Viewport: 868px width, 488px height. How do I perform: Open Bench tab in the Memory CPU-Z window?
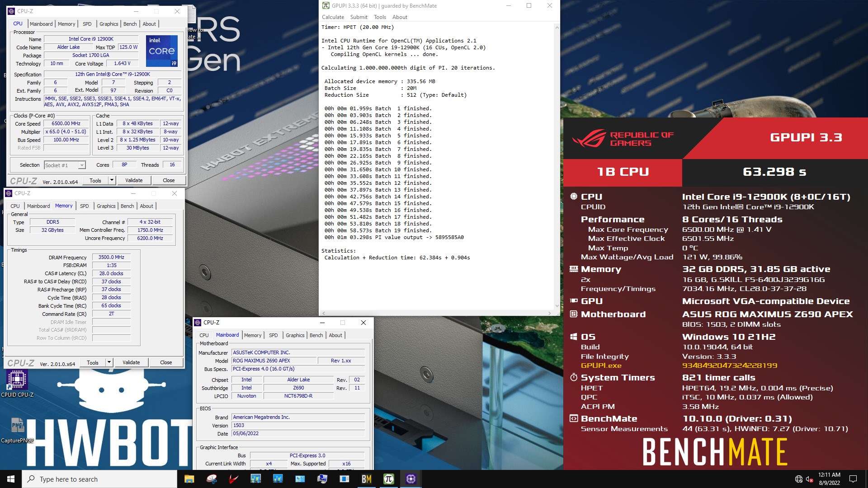point(127,206)
